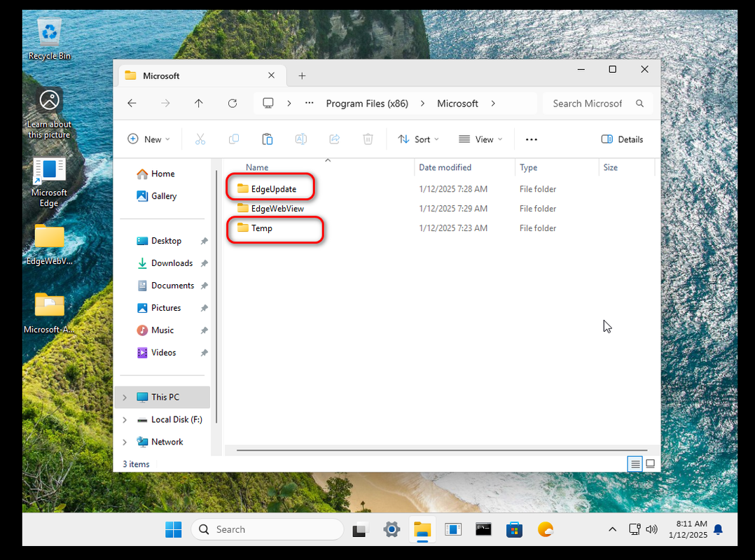This screenshot has height=560, width=755.
Task: Open the notification bell
Action: pos(718,529)
